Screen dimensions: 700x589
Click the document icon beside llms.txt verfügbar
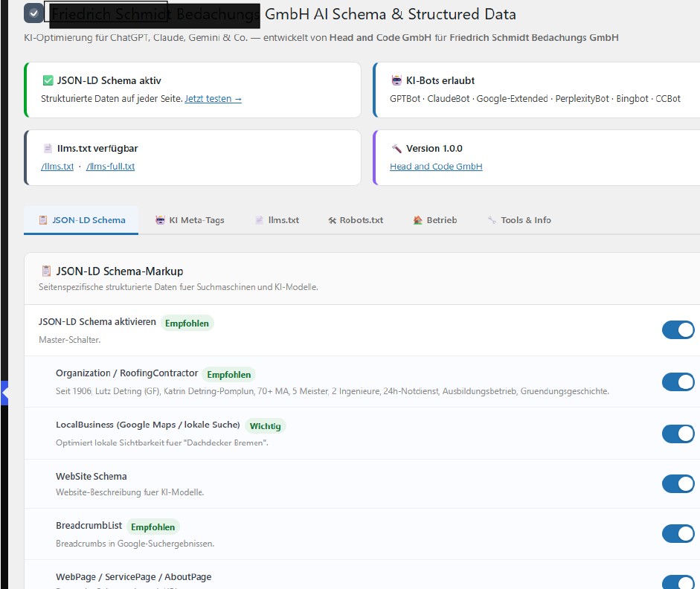click(48, 148)
